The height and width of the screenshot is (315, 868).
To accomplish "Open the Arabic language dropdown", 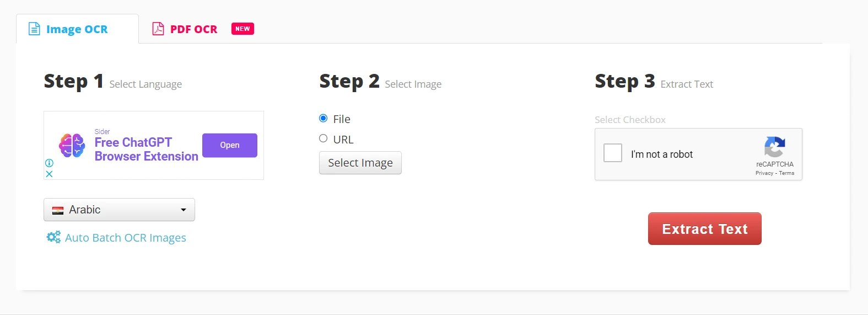I will (x=119, y=210).
